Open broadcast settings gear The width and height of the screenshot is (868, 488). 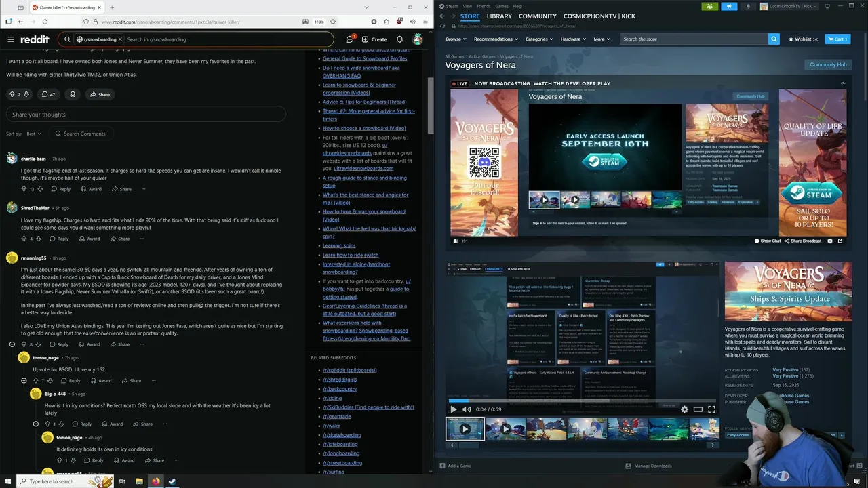pyautogui.click(x=829, y=241)
